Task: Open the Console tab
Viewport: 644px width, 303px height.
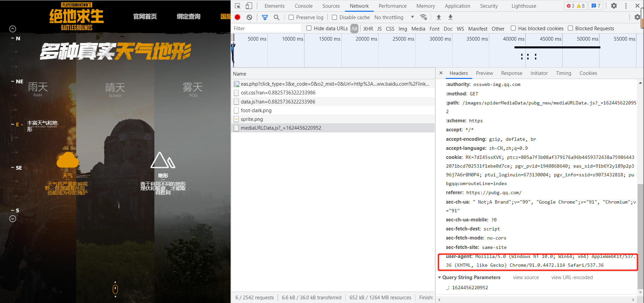Action: pos(303,6)
